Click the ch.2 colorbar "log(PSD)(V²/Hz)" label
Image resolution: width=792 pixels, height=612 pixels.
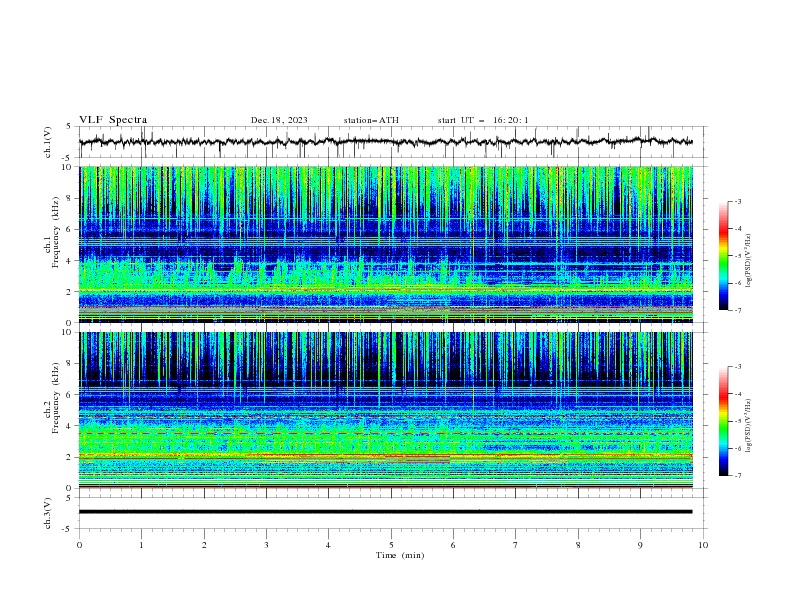(x=749, y=426)
